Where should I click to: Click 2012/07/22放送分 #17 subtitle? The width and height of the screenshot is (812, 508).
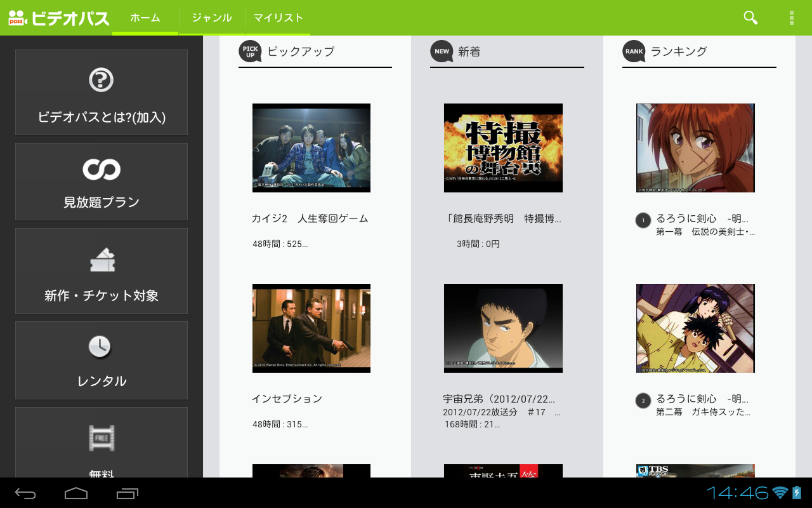coord(502,412)
